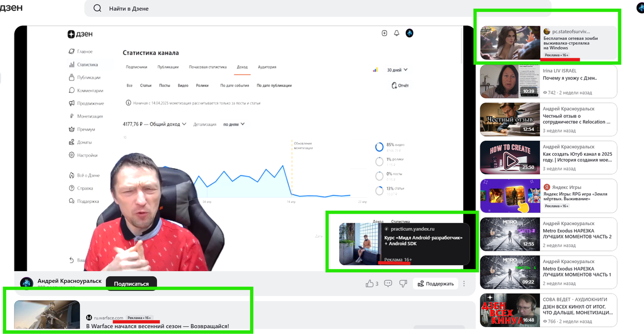The width and height of the screenshot is (644, 334).
Task: Click the Подписаться button
Action: tap(131, 284)
